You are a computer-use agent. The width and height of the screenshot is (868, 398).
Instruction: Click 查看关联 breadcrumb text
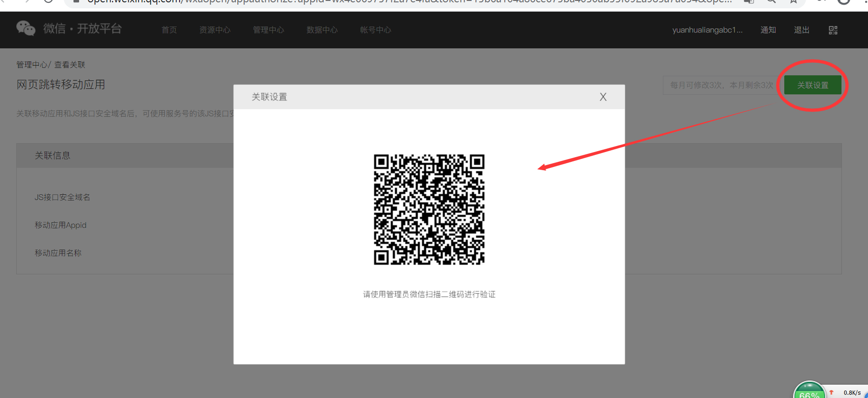coord(70,65)
